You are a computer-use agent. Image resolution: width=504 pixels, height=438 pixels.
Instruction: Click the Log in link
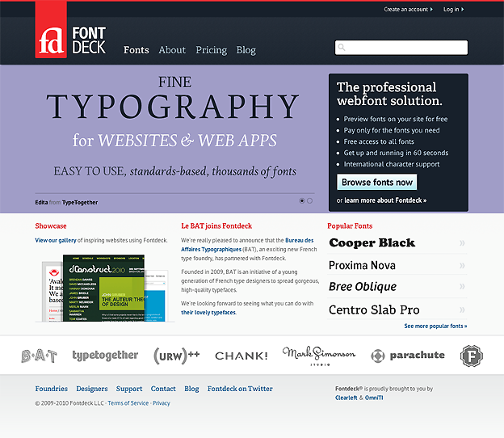pos(451,10)
